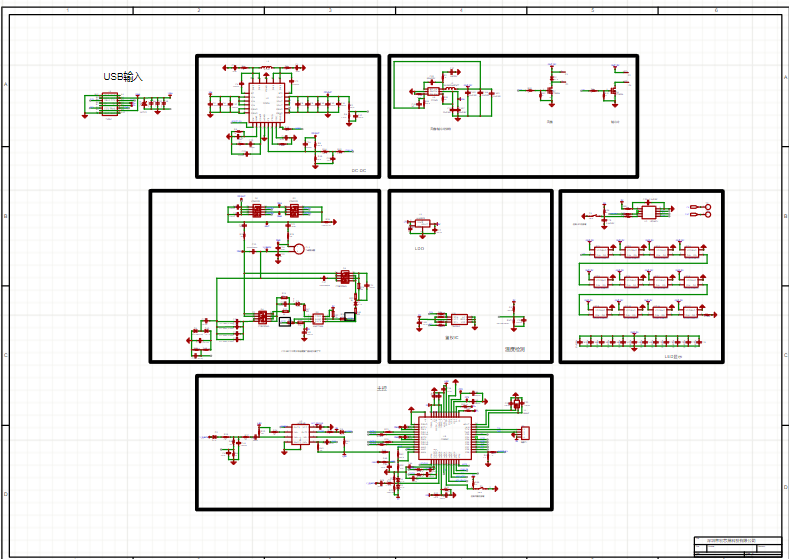
Task: Select the capacitor row at bottom of LED block
Action: [639, 342]
